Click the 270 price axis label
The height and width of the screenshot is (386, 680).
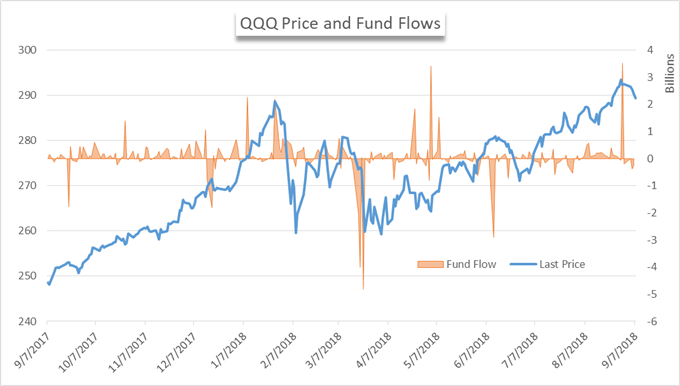pos(27,186)
